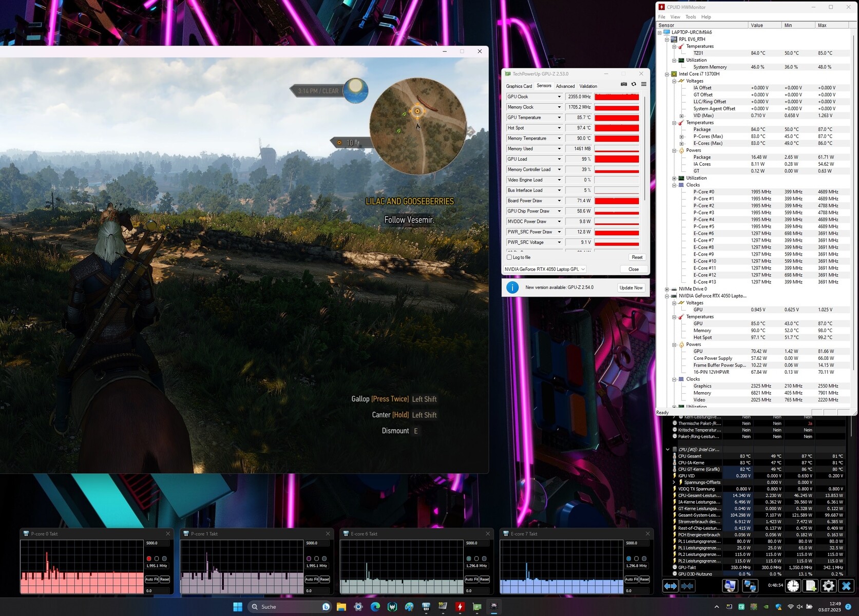The image size is (859, 616).
Task: Click the Windows taskbar search field
Action: [x=290, y=607]
